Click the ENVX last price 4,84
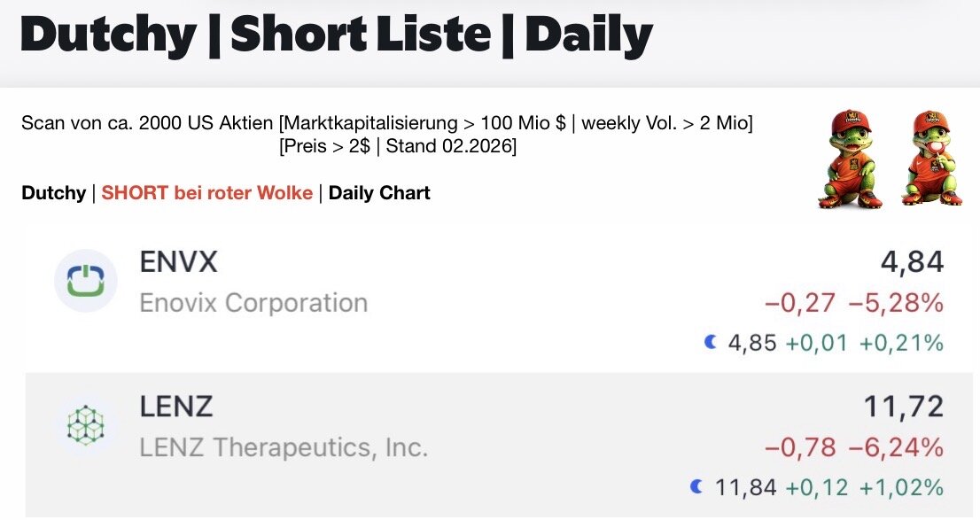The image size is (980, 520). [912, 262]
